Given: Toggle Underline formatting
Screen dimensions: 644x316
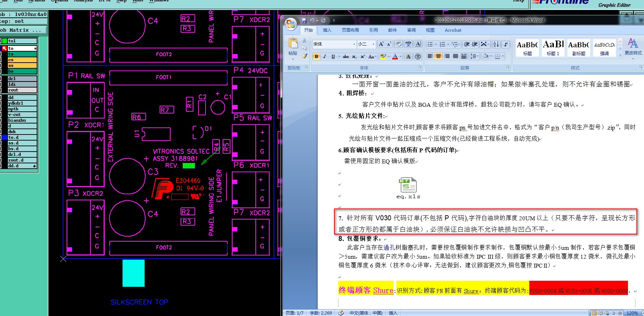Looking at the screenshot, I should pyautogui.click(x=333, y=57).
